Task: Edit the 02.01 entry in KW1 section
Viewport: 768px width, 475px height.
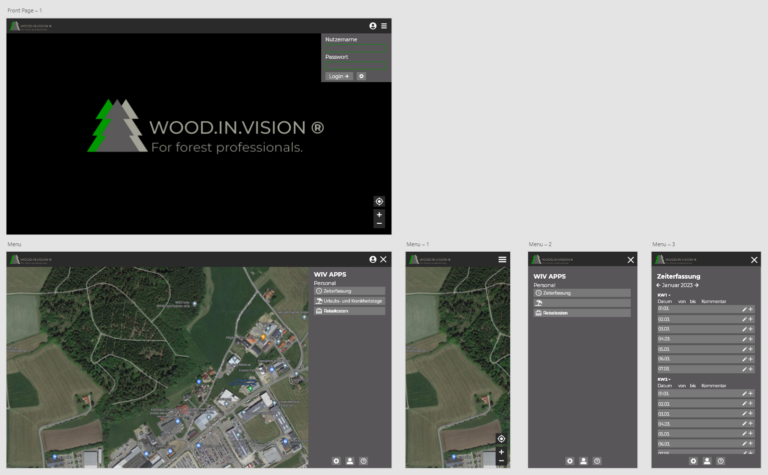Action: [x=744, y=319]
